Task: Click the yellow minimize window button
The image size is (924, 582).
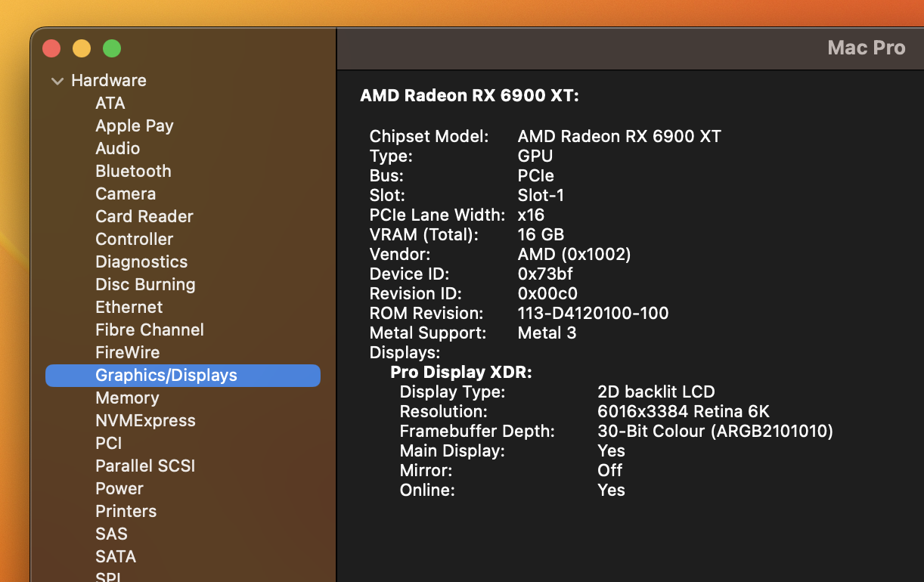Action: pos(82,49)
